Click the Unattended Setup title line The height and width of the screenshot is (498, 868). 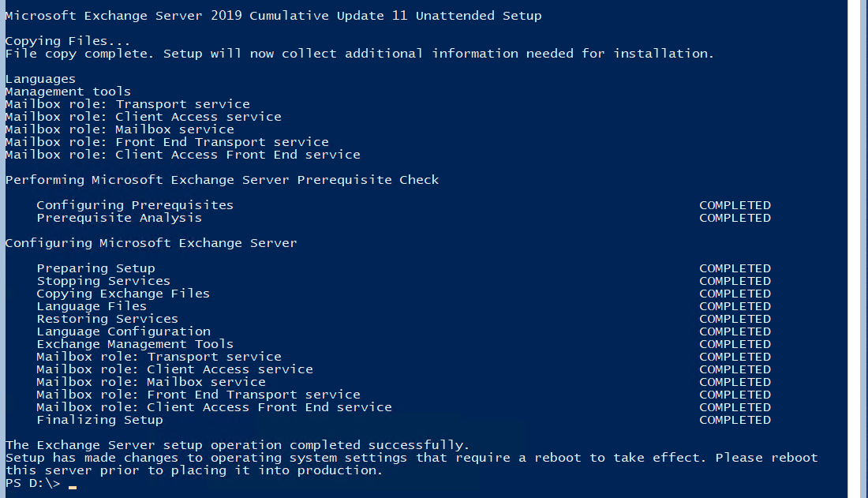(273, 16)
